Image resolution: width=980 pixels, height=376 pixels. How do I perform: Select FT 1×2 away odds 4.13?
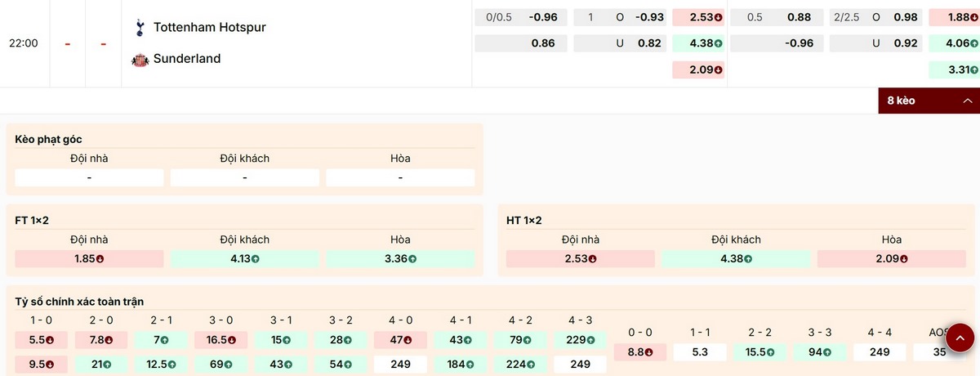(x=244, y=259)
